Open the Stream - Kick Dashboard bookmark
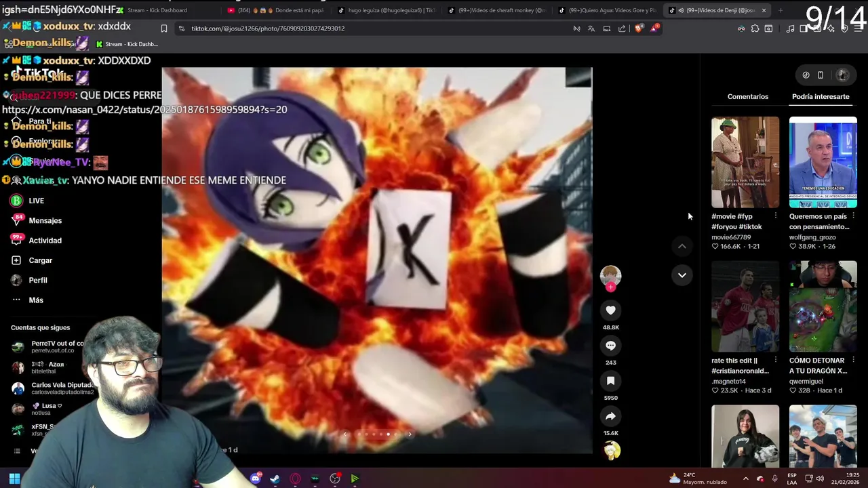This screenshot has height=488, width=868. click(127, 44)
